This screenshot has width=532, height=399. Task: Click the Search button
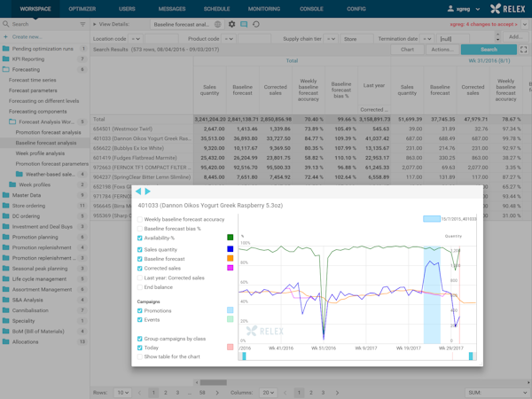coord(489,50)
